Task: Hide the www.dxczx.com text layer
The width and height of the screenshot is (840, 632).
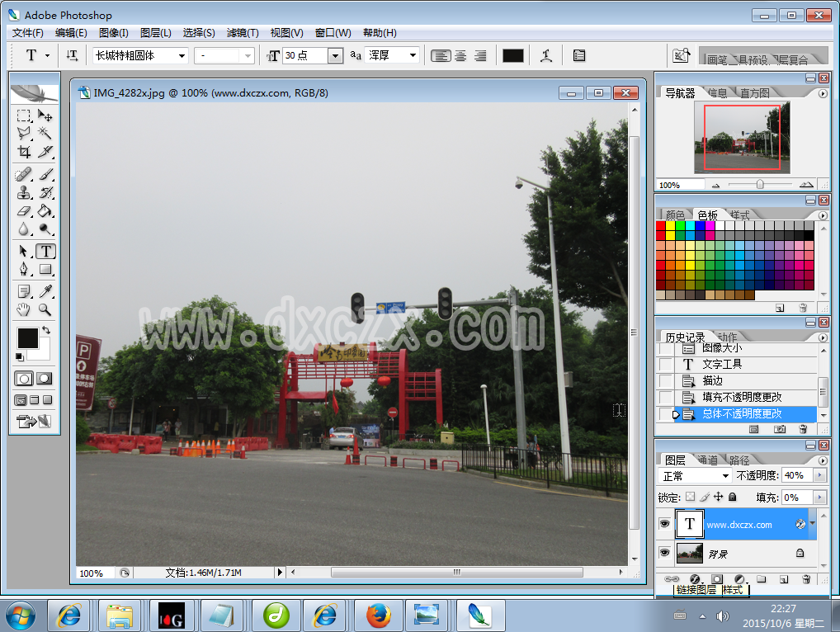Action: tap(664, 525)
